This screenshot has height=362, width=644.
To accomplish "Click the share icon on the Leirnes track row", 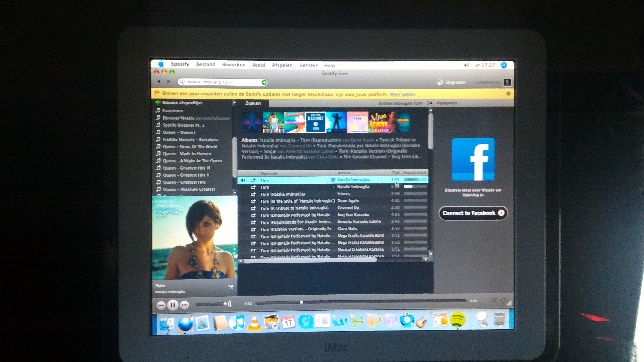I will point(253,194).
